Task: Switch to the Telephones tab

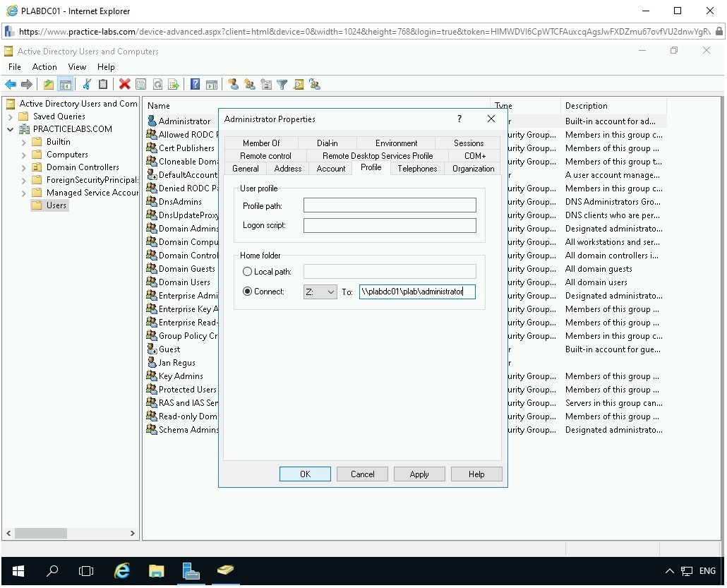Action: pyautogui.click(x=417, y=168)
